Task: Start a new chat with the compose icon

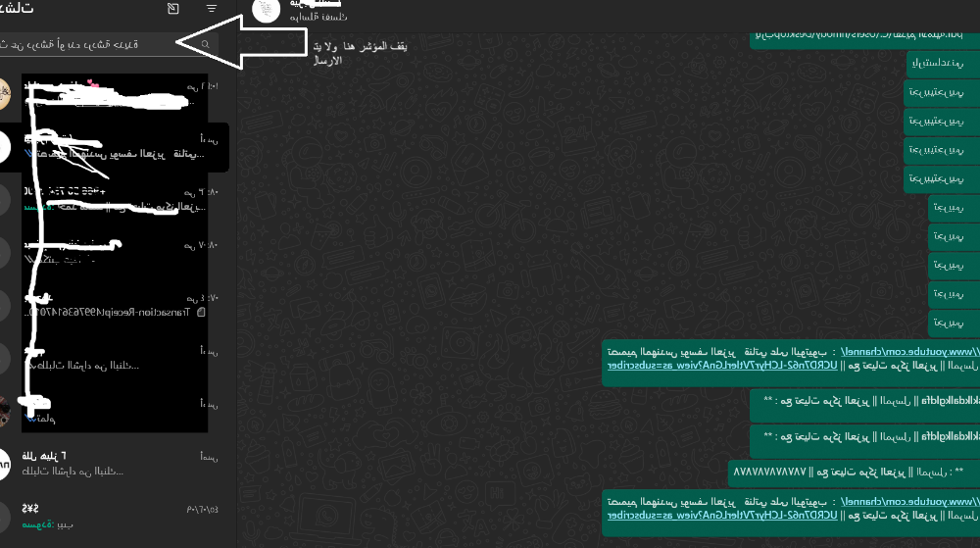Action: pyautogui.click(x=173, y=9)
